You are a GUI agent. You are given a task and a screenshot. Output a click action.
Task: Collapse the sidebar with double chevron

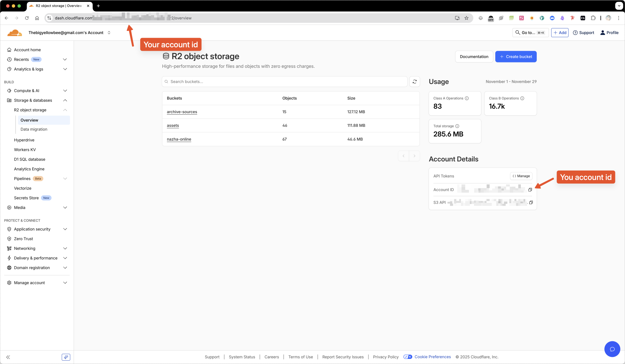[8, 357]
